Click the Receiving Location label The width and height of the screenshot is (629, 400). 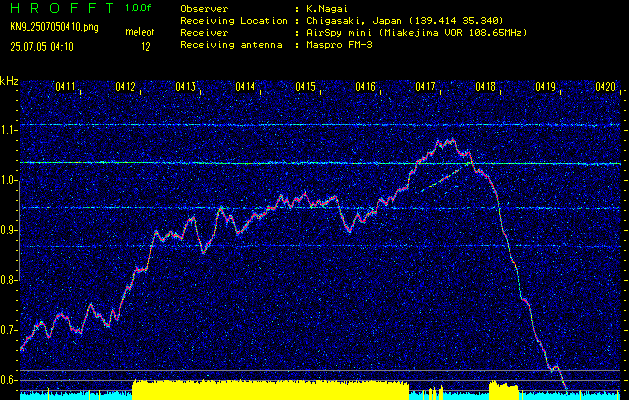pyautogui.click(x=234, y=21)
